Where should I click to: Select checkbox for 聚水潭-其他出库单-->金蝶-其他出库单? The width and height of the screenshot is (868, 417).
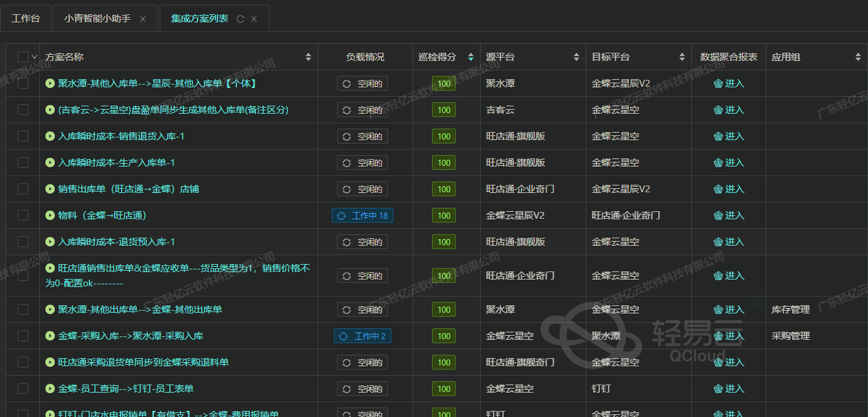coord(23,309)
